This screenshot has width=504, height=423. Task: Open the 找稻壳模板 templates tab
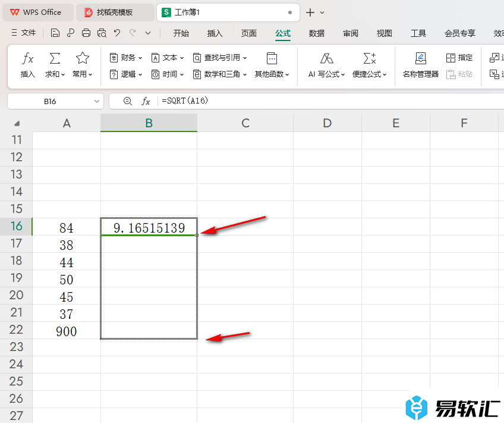(x=115, y=12)
